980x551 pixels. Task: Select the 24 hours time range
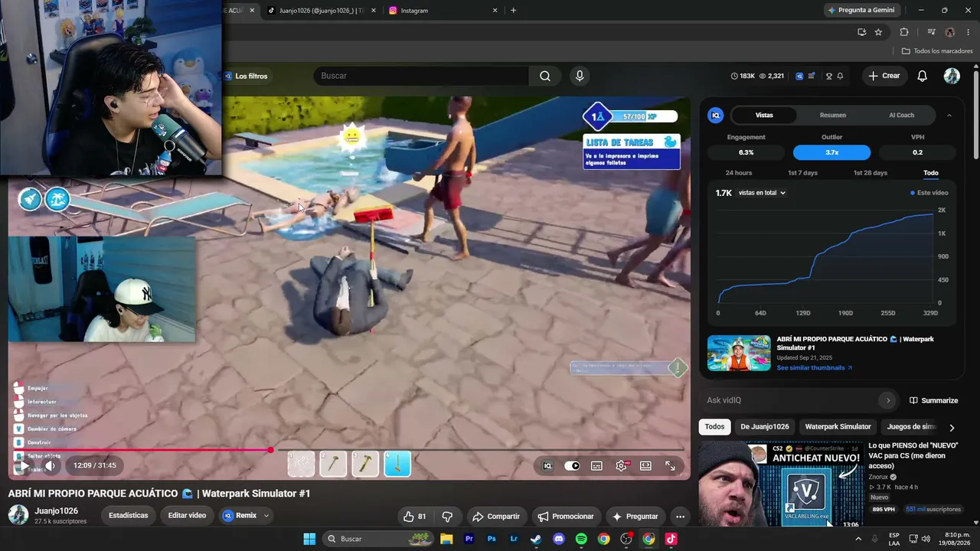pos(739,173)
